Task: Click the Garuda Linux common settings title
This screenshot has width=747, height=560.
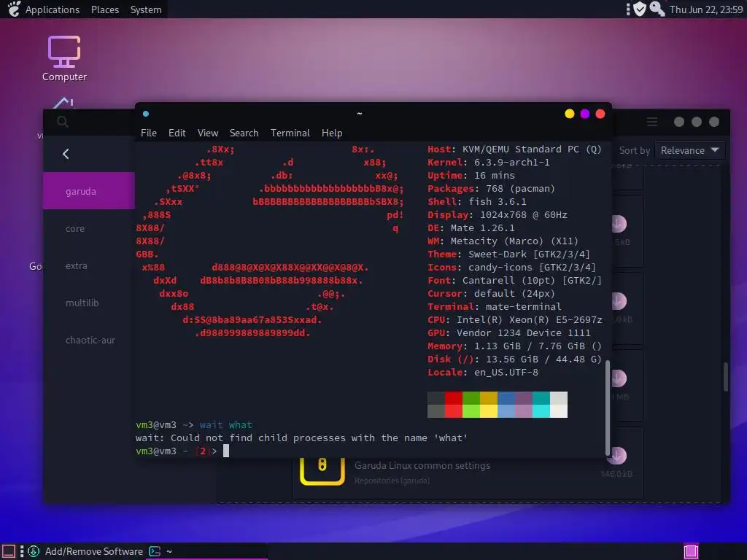Action: (422, 465)
